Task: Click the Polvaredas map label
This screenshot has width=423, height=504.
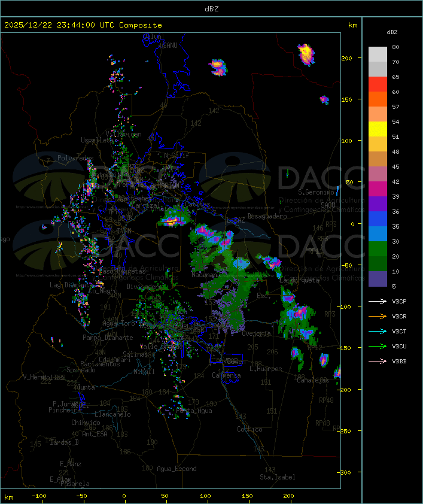Action: pyautogui.click(x=75, y=158)
